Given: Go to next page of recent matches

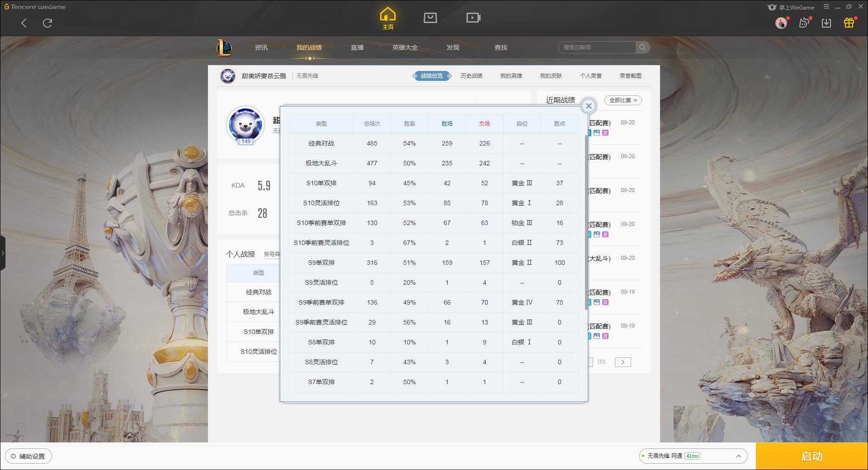Looking at the screenshot, I should click(623, 362).
